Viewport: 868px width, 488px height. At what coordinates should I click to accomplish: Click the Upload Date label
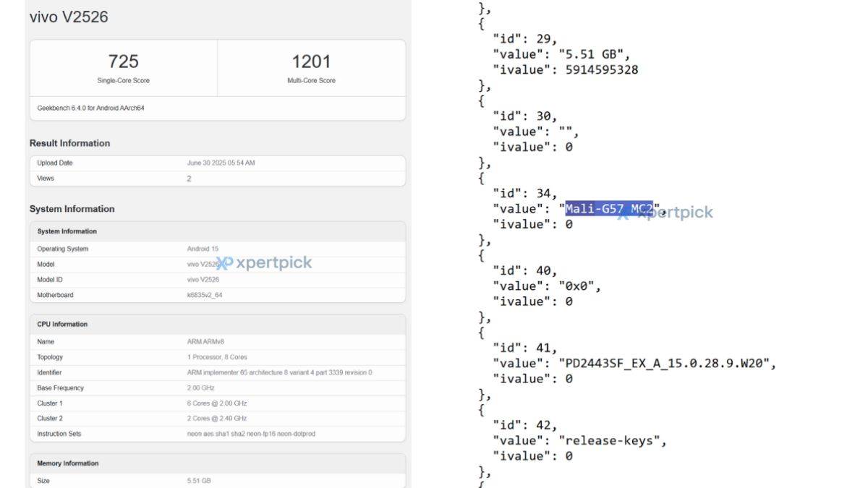[55, 163]
